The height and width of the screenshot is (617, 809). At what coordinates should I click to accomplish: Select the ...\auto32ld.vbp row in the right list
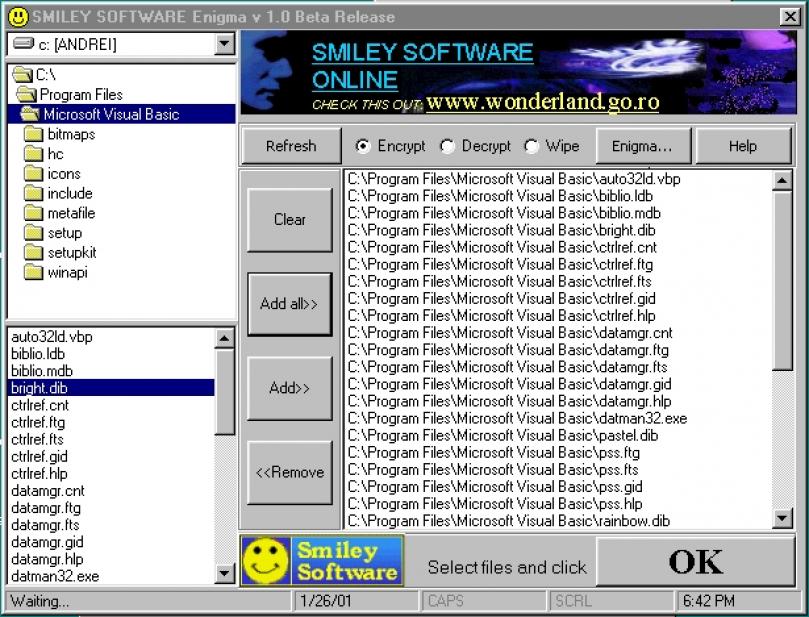[x=559, y=179]
